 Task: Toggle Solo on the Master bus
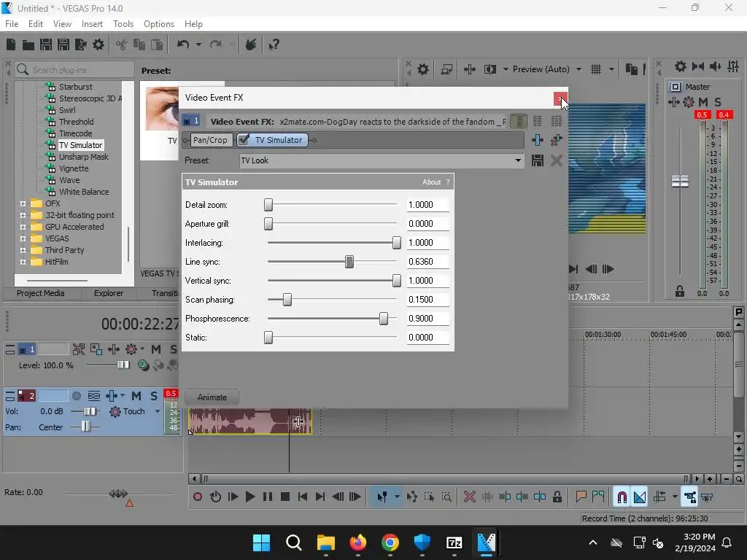(718, 102)
